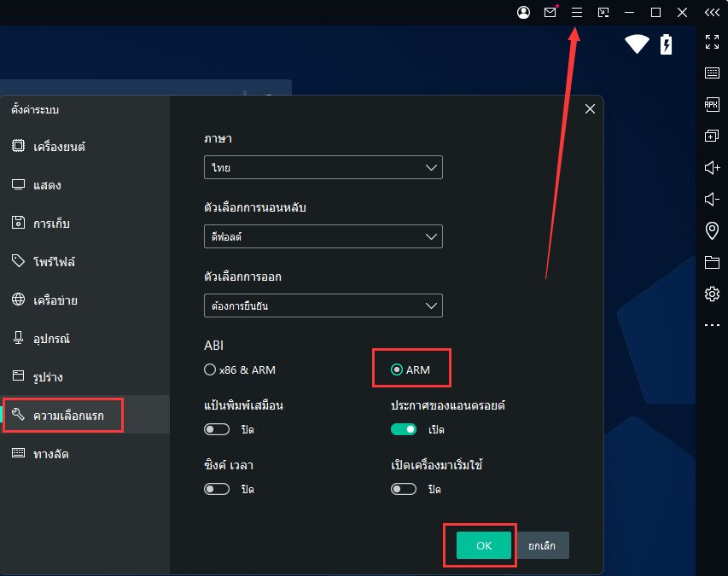Click the APK install icon
Image resolution: width=728 pixels, height=576 pixels.
tap(712, 104)
